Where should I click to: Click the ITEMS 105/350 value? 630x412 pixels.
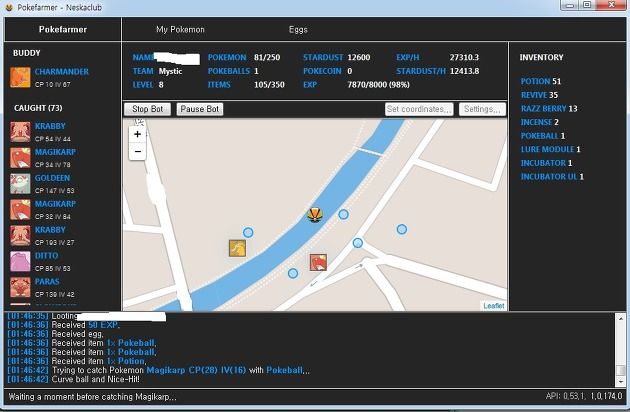269,84
